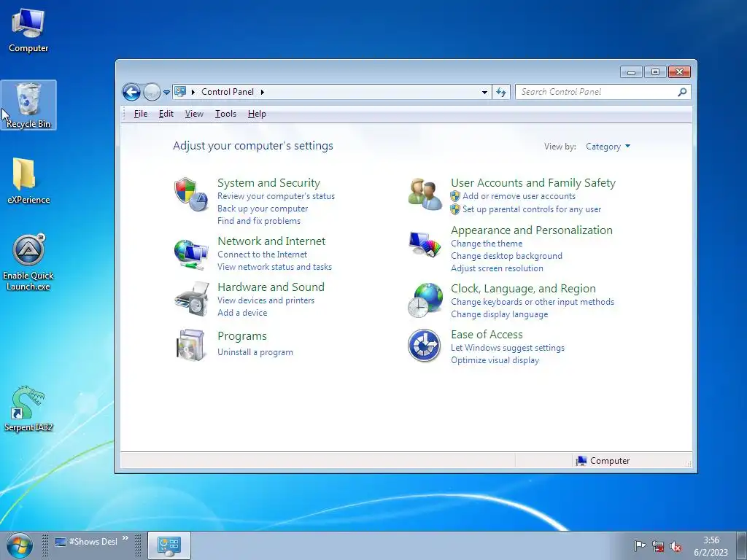Open the Programs category heading
Image resolution: width=747 pixels, height=560 pixels.
pos(242,336)
